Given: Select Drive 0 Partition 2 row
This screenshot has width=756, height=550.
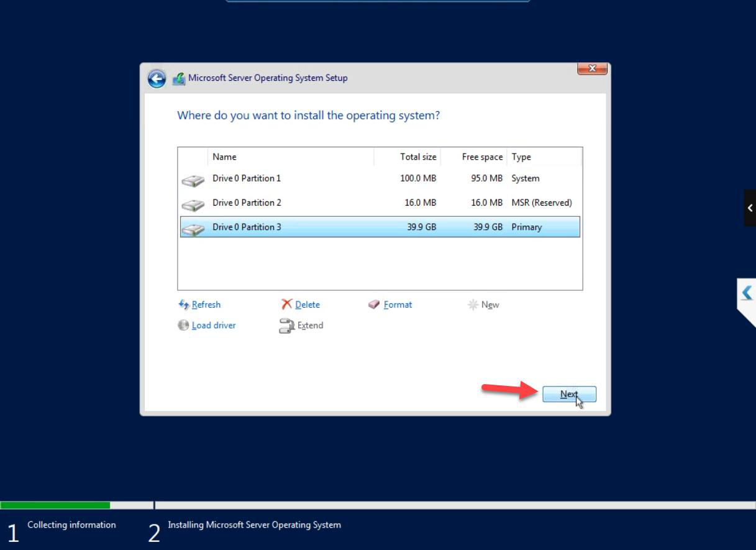Looking at the screenshot, I should click(380, 203).
